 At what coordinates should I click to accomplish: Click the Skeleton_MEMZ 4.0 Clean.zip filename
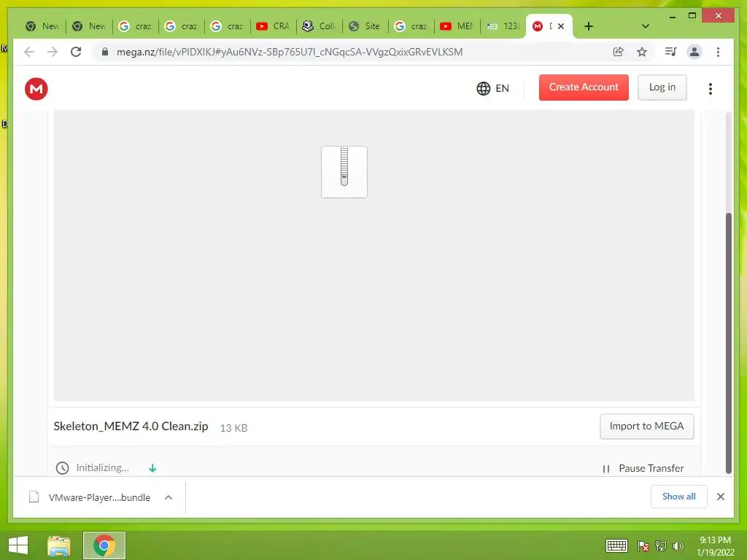[x=131, y=426]
